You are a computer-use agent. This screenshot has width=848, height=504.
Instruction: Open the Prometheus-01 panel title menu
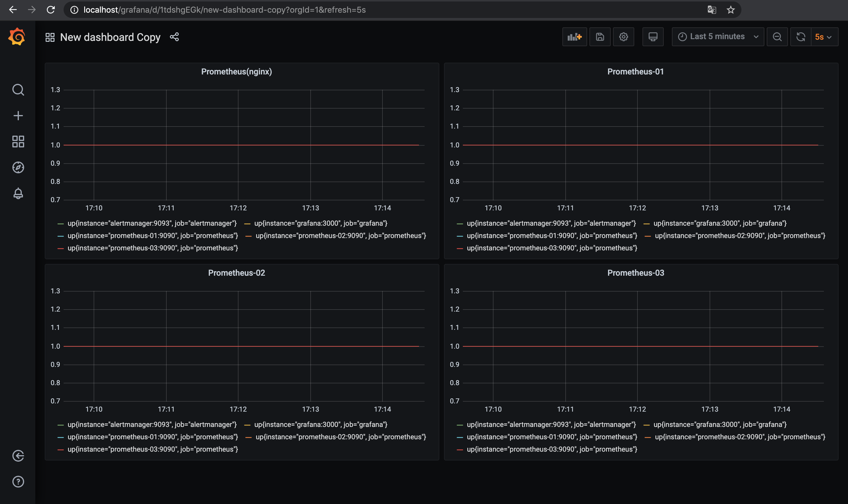pyautogui.click(x=636, y=72)
